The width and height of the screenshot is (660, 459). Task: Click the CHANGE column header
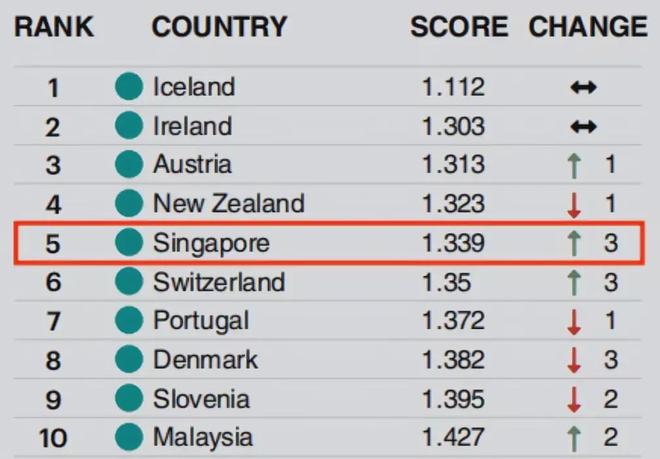[x=588, y=27]
